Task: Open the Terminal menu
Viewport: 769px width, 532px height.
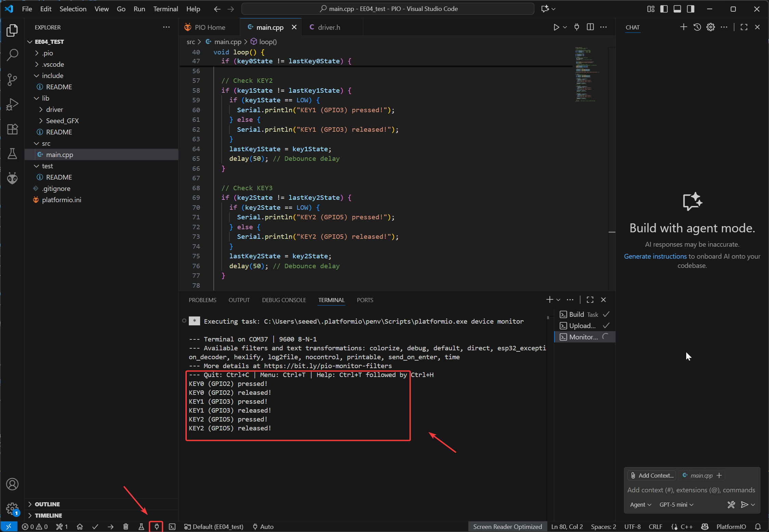Action: (166, 9)
